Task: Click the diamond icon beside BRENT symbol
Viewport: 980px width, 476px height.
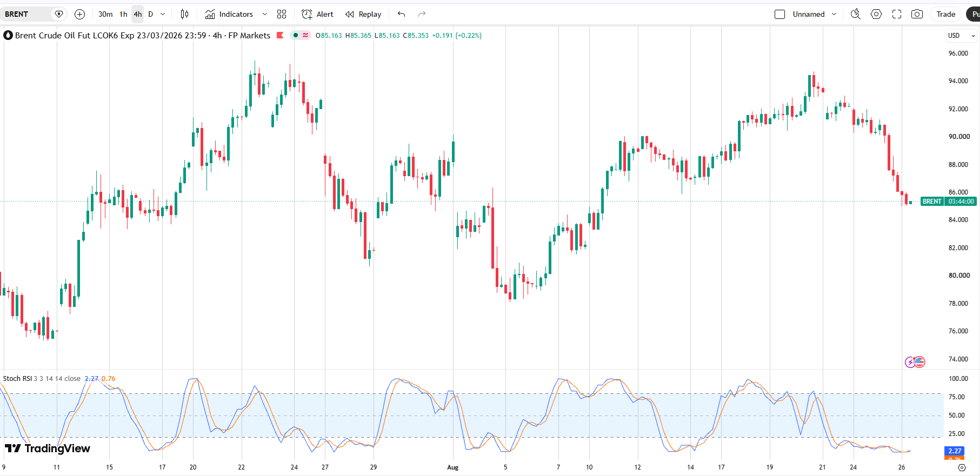Action: click(59, 14)
